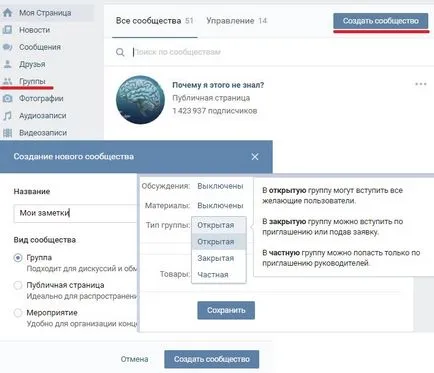Choose Частная in the group type list

coord(219,275)
